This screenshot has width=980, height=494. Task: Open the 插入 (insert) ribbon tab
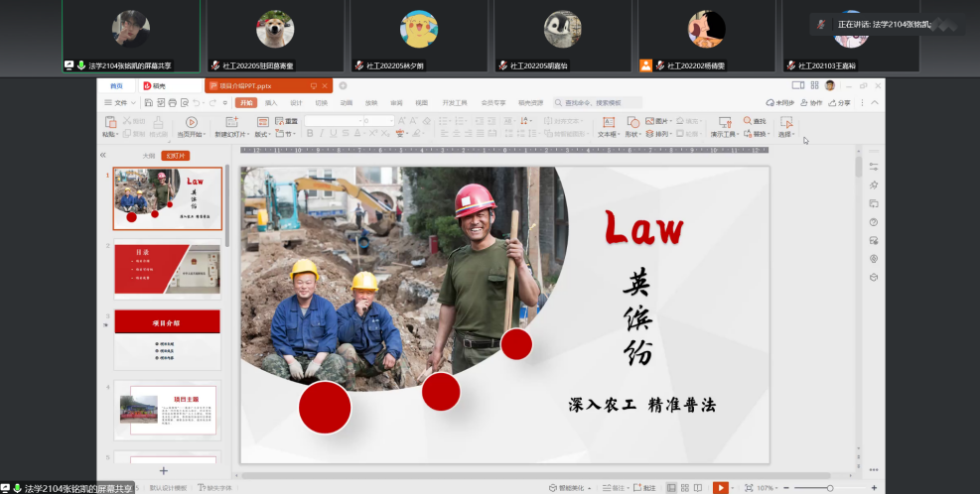pyautogui.click(x=271, y=102)
